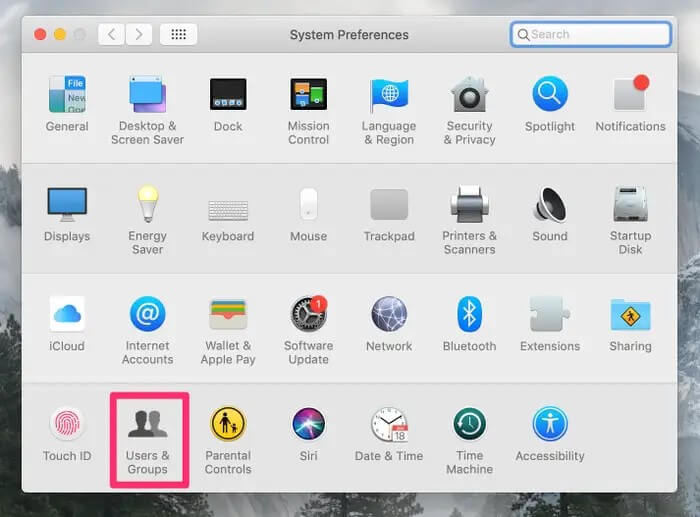Click the forward navigation arrow
700x517 pixels.
pos(137,34)
